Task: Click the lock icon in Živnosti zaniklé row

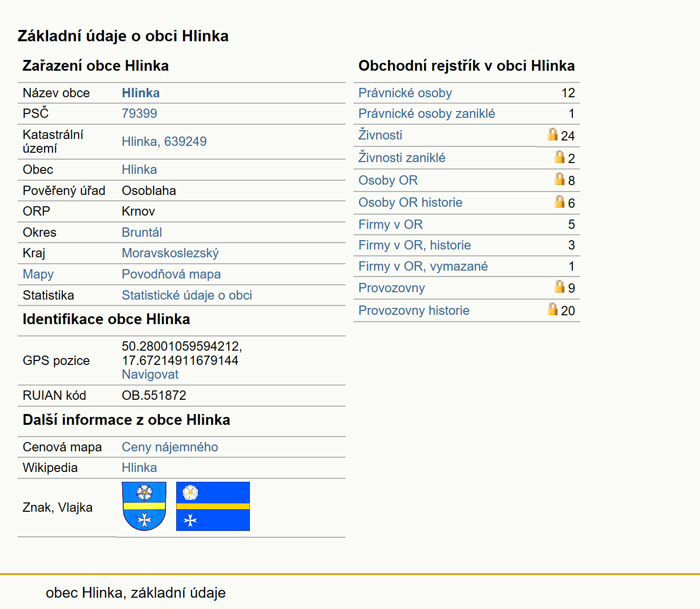Action: (560, 157)
